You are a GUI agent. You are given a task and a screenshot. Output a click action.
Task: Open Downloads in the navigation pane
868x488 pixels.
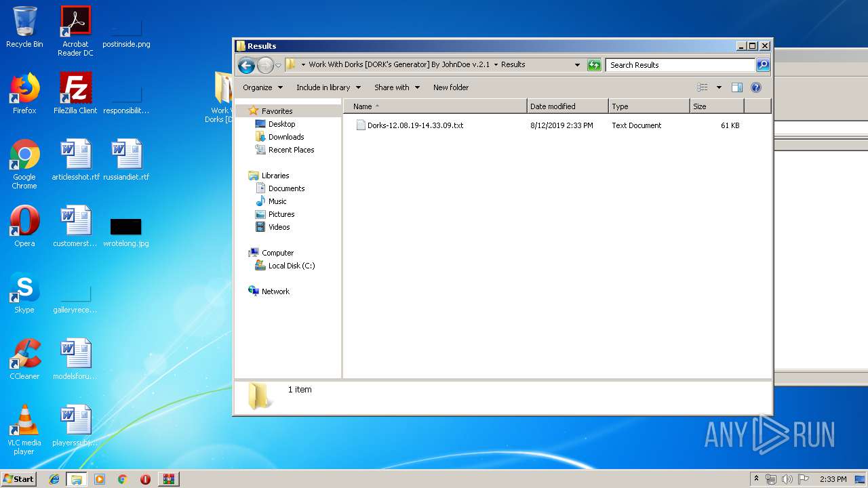(x=285, y=137)
